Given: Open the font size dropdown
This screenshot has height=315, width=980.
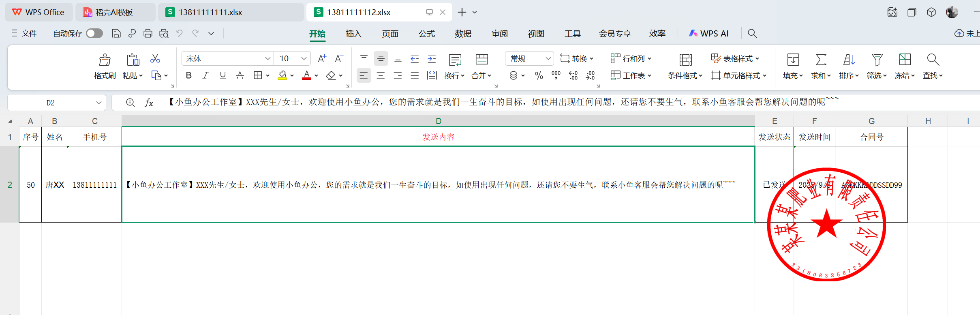Looking at the screenshot, I should tap(304, 59).
